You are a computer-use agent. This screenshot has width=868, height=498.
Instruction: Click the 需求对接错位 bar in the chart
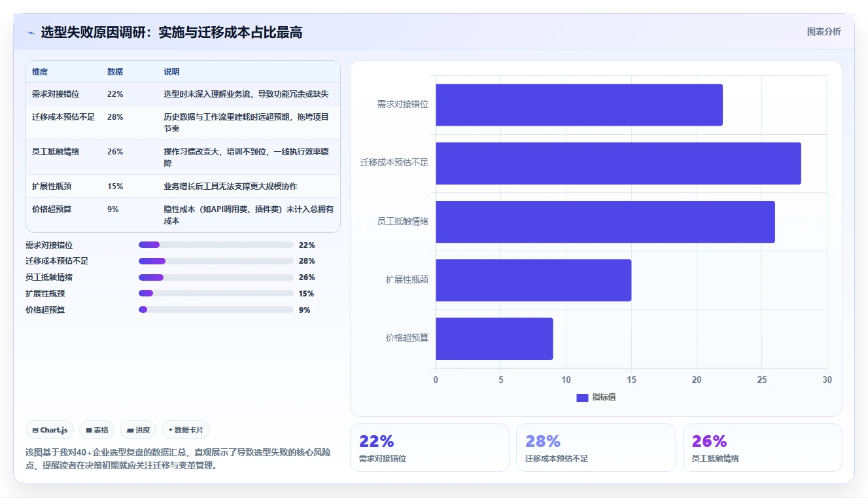coord(579,105)
